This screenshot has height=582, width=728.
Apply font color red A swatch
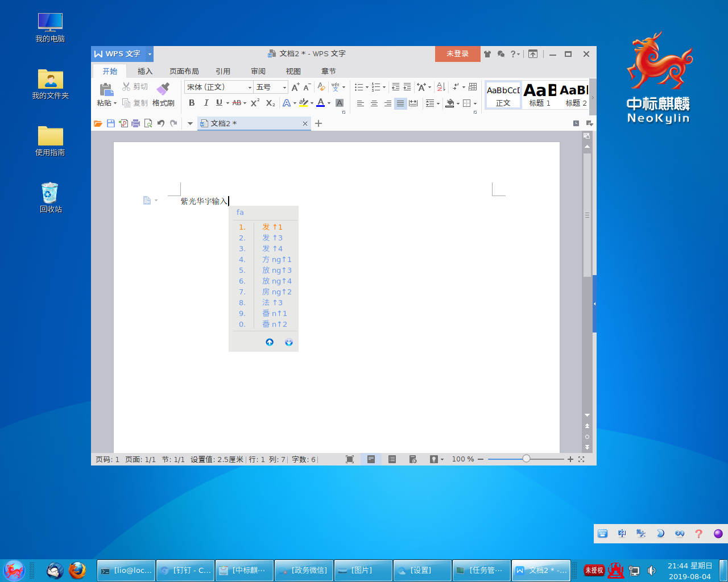(321, 103)
